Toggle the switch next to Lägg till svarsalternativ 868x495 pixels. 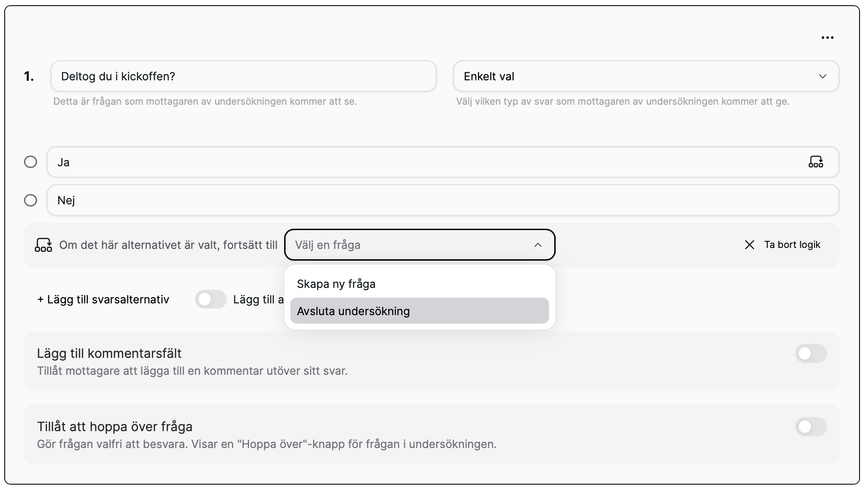[x=211, y=299]
